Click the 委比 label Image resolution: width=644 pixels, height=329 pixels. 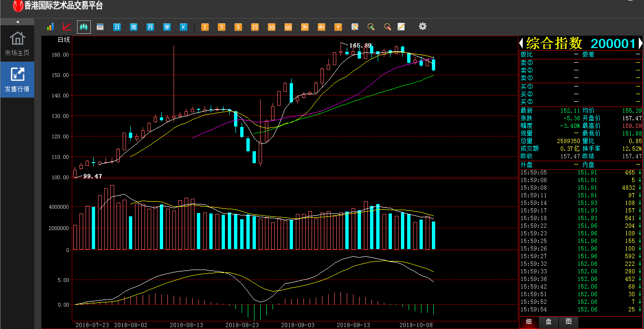click(527, 55)
